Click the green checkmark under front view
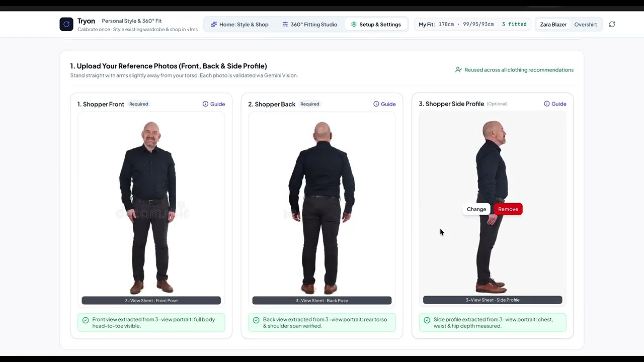 [86, 320]
